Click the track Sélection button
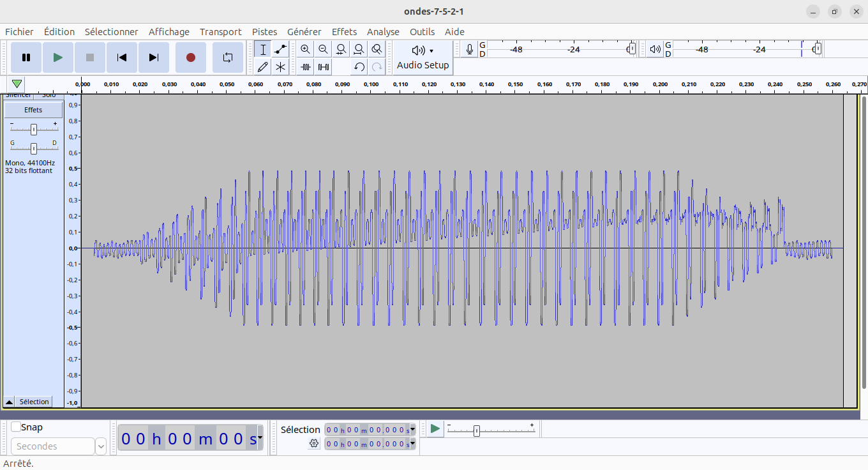 (34, 402)
